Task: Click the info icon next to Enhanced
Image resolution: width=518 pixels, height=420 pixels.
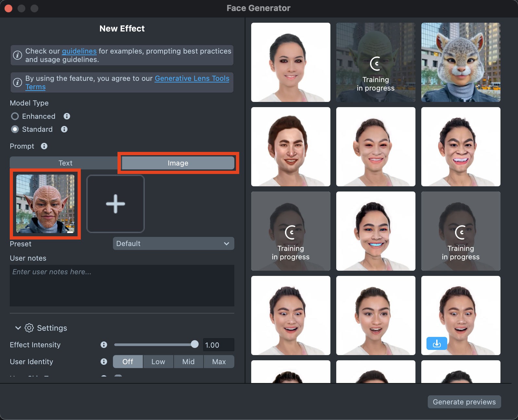Action: click(x=67, y=116)
